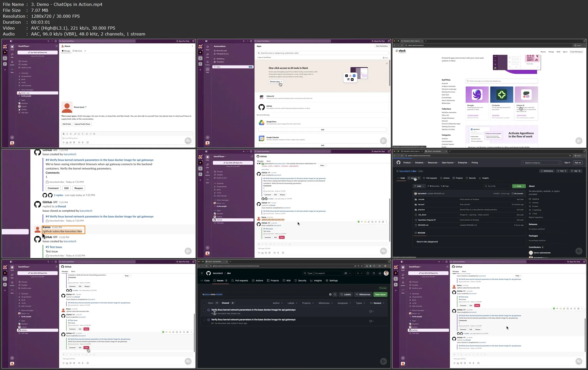This screenshot has height=370, width=588.
Task: Click Create Workspace on Slack Marketplace page
Action: [x=576, y=52]
